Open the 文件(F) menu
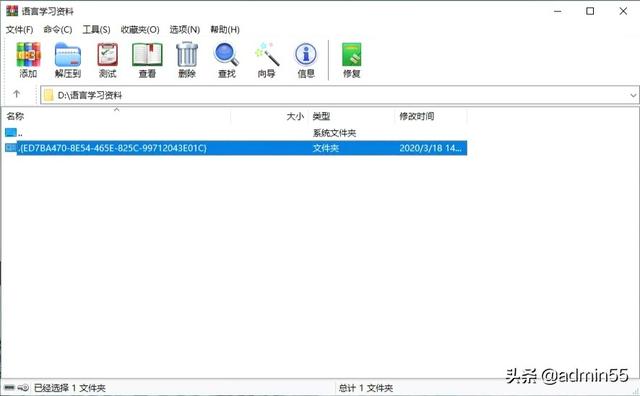This screenshot has height=396, width=640. [19, 29]
